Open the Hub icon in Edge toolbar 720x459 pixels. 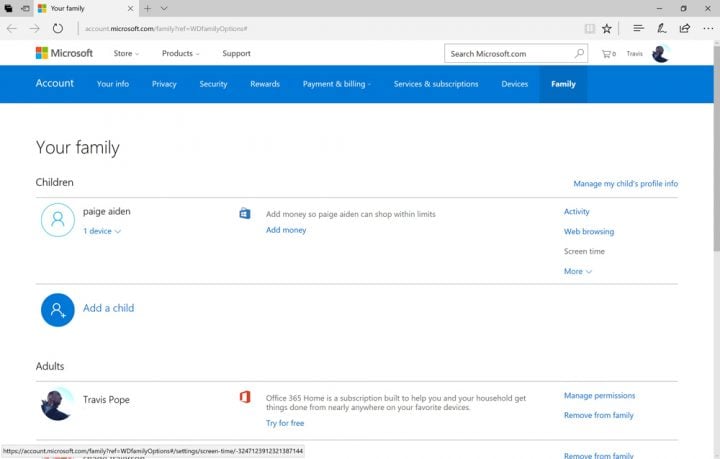click(x=638, y=28)
